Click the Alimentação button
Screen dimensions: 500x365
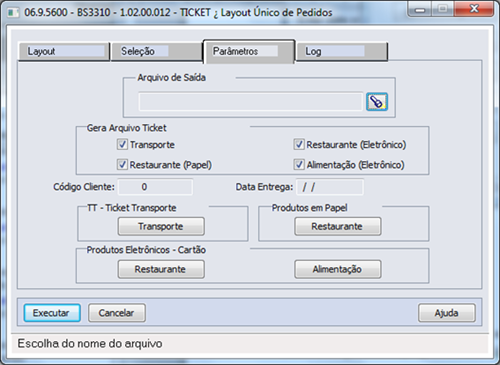337,269
